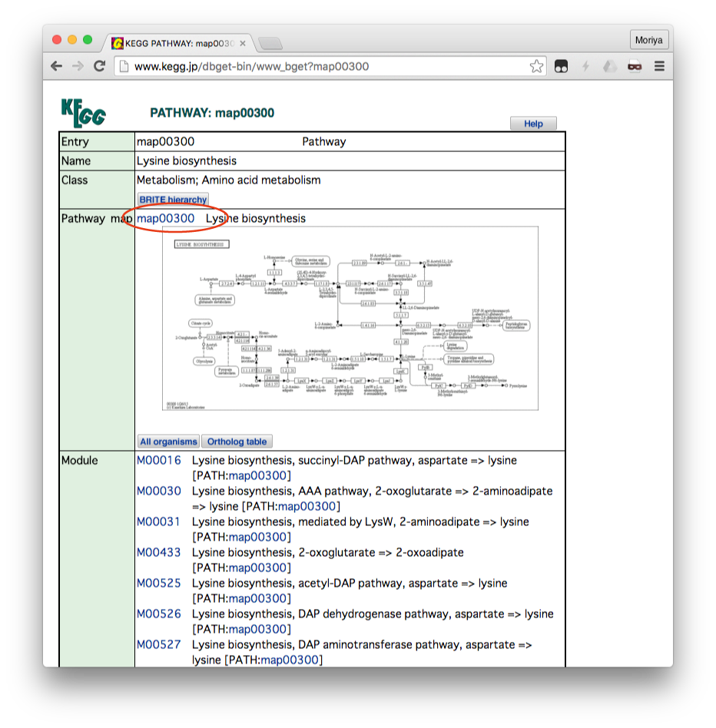Viewport: 716px width, 728px height.
Task: Click PATH:map00300 link under M00525
Action: coord(257,598)
